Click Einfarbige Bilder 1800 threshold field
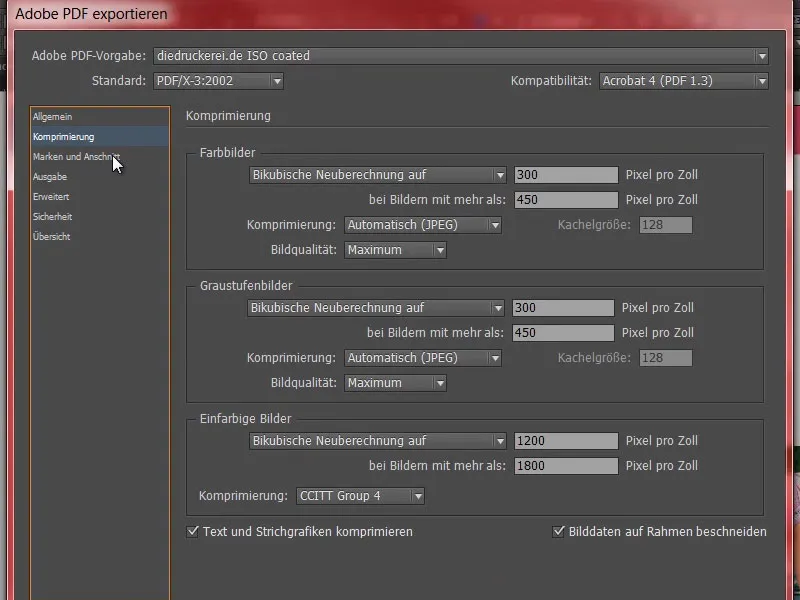 (x=566, y=466)
